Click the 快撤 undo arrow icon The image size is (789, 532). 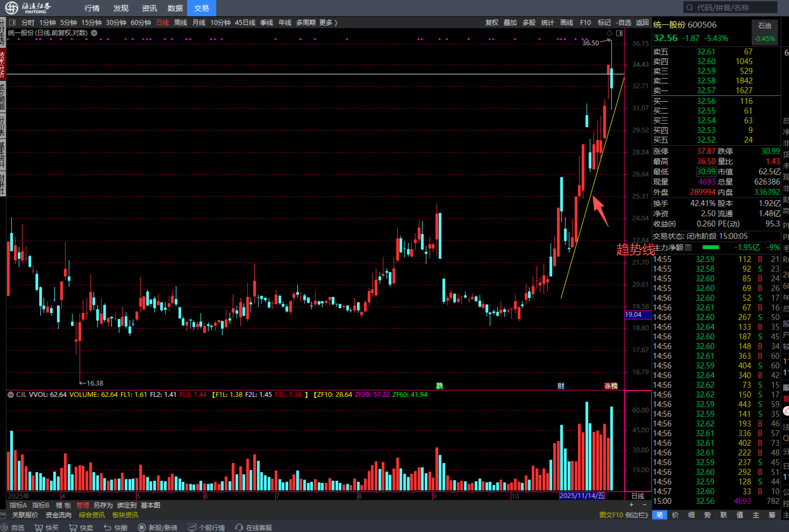pos(107,528)
